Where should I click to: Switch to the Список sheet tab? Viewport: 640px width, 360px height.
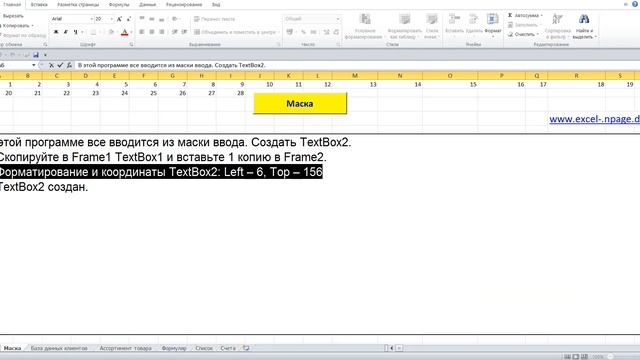coord(204,348)
